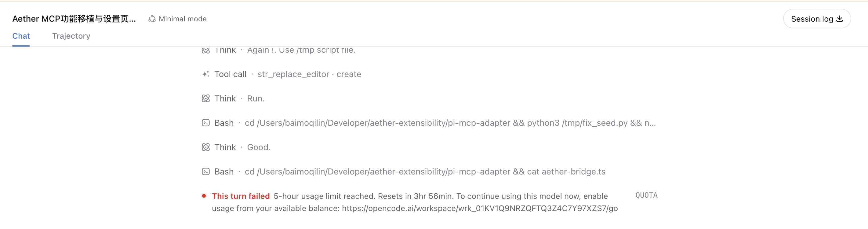The height and width of the screenshot is (229, 868).
Task: Open the Trajectory tab
Action: pos(71,36)
